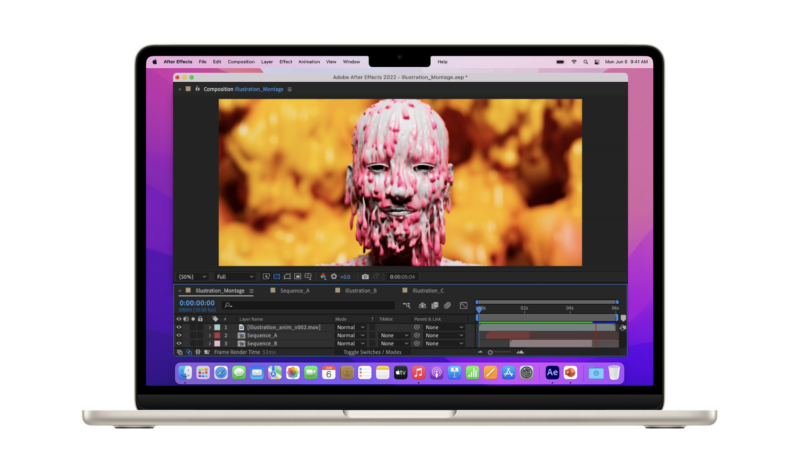This screenshot has height=467, width=800.
Task: Open Safari from the Dock
Action: pyautogui.click(x=221, y=373)
